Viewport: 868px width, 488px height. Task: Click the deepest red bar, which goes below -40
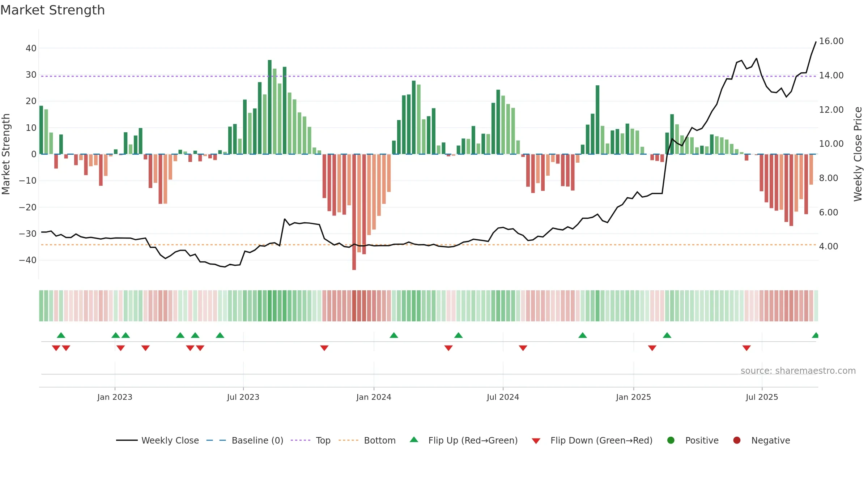coord(354,212)
